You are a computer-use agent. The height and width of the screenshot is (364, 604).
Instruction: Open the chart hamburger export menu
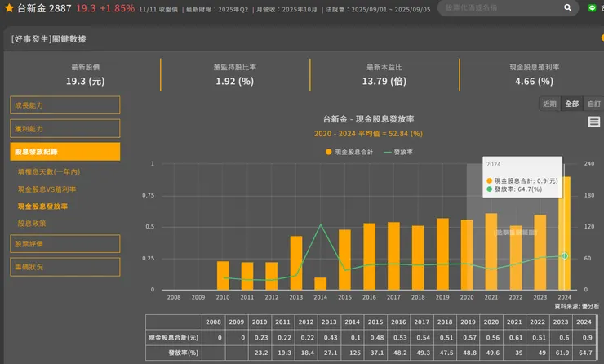click(593, 122)
